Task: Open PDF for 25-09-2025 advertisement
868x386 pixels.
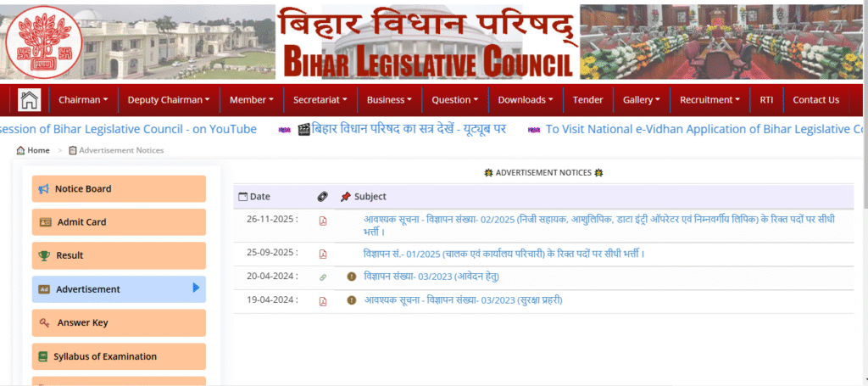Action: (x=323, y=255)
